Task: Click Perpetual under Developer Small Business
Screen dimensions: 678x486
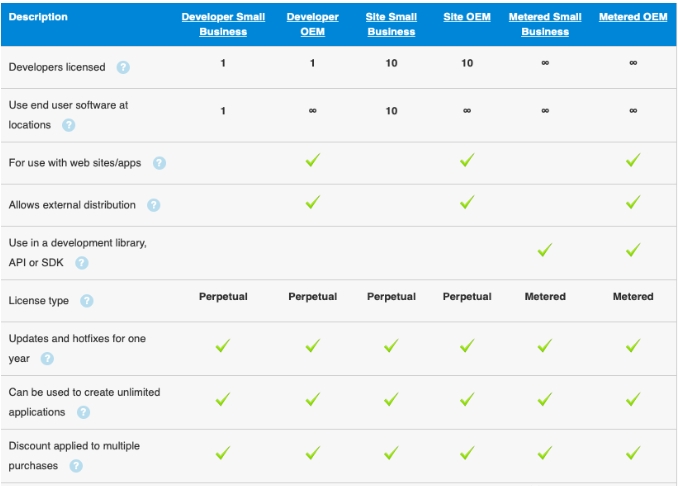Action: pyautogui.click(x=223, y=297)
